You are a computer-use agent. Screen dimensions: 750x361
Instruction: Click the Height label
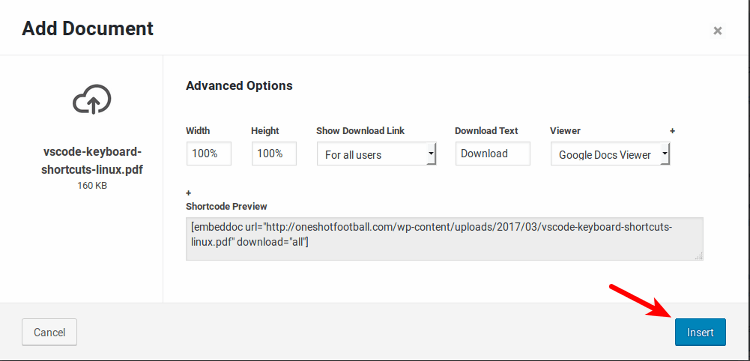click(265, 131)
